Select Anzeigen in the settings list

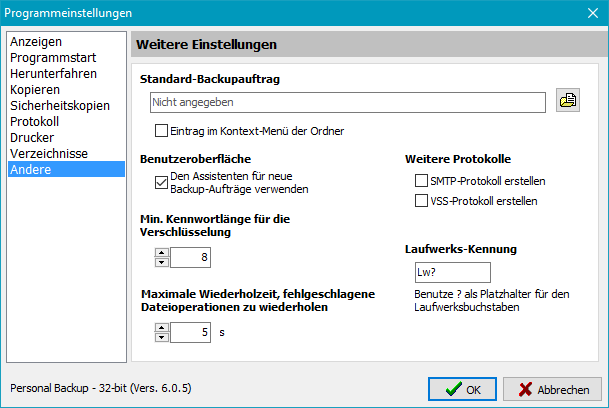pos(36,42)
